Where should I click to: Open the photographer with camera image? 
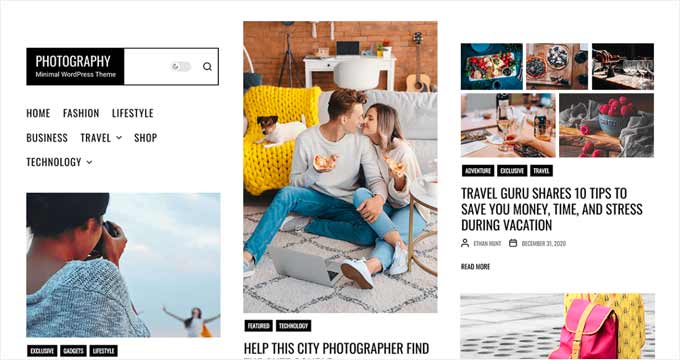click(x=123, y=265)
